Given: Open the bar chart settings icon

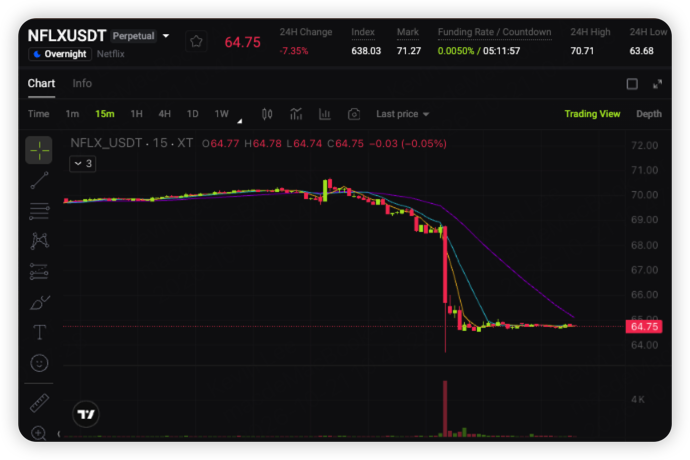Looking at the screenshot, I should 325,114.
